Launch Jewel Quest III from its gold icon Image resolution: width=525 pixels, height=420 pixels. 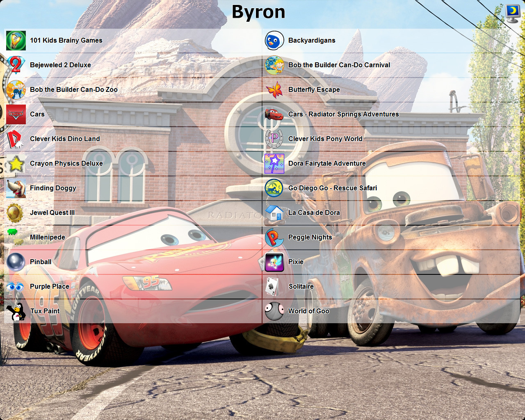(16, 213)
